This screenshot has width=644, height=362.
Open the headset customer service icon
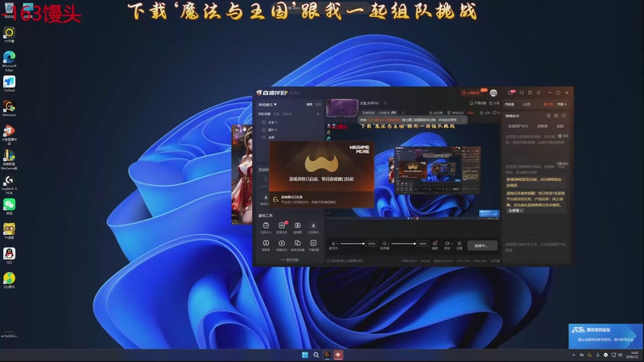(x=521, y=93)
